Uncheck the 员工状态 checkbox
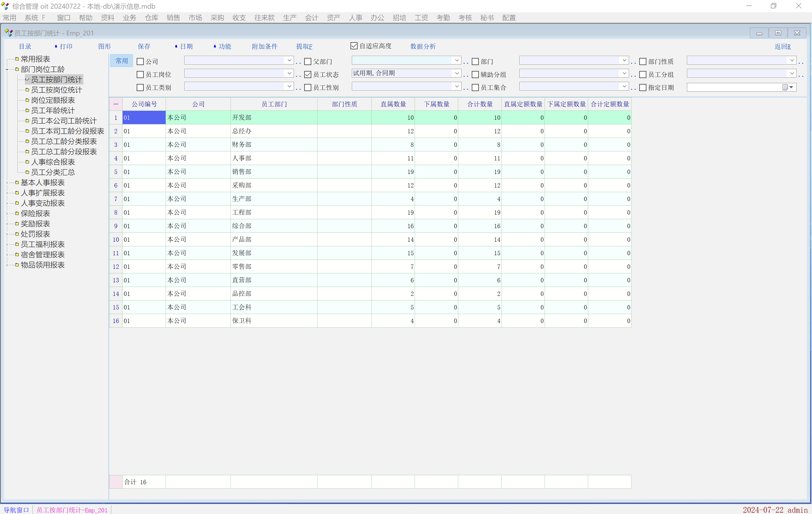 pos(308,75)
